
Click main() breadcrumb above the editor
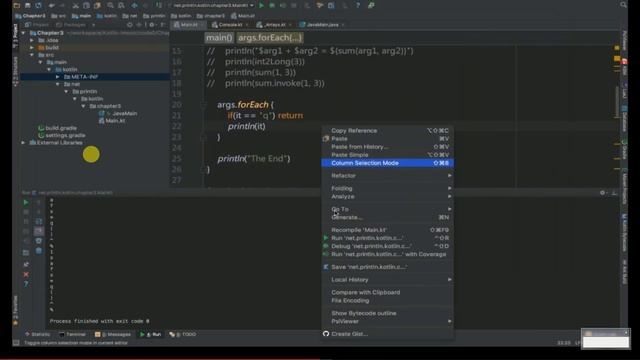[x=219, y=38]
